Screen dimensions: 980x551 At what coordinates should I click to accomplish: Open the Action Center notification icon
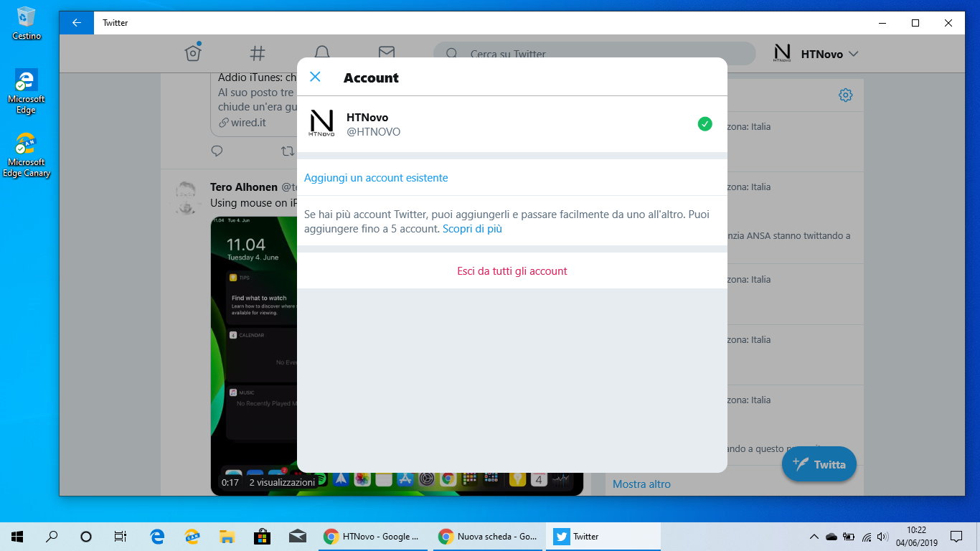click(956, 536)
